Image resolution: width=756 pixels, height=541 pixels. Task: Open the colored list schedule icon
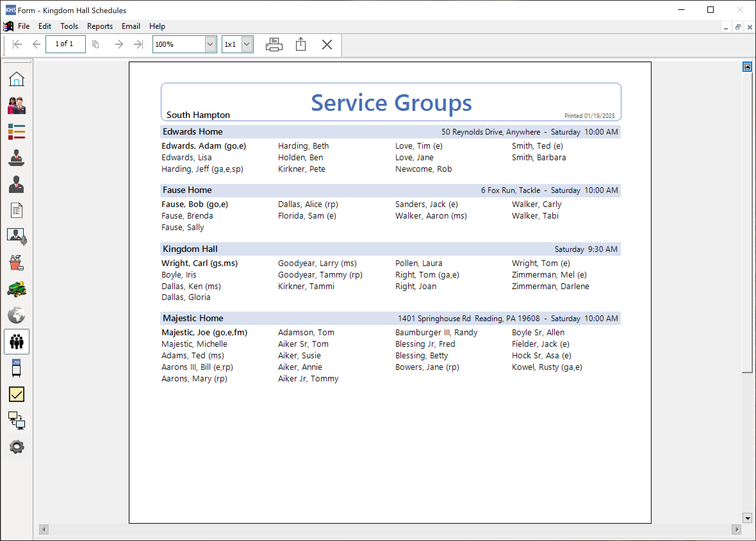(16, 132)
